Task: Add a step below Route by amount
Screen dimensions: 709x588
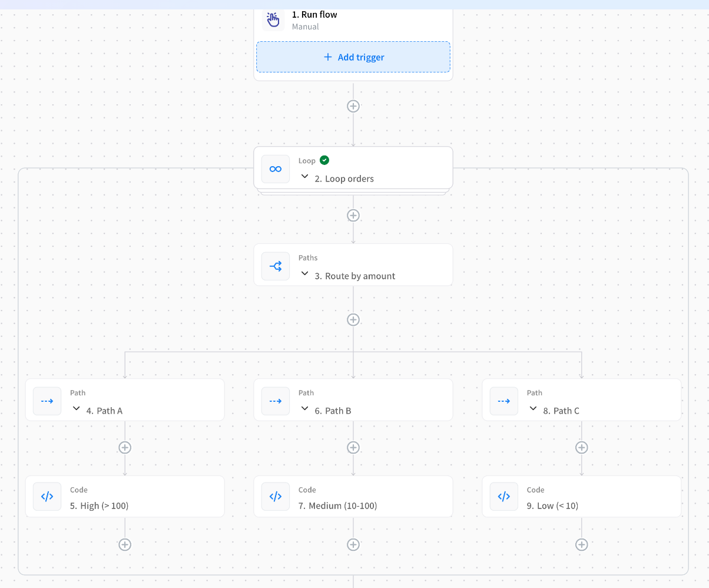Action: (353, 319)
